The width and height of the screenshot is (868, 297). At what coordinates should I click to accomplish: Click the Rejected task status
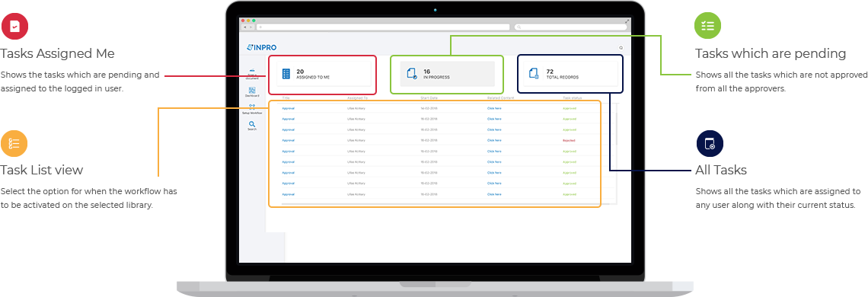coord(569,140)
